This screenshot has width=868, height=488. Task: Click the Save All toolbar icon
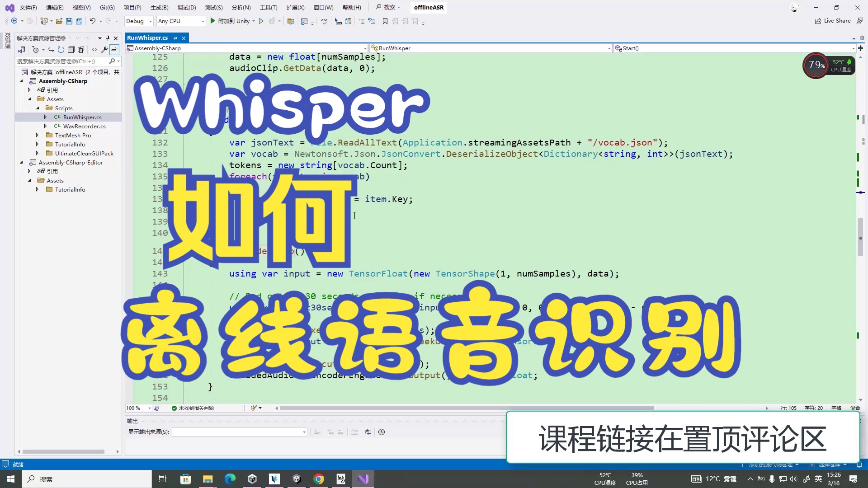click(x=79, y=21)
